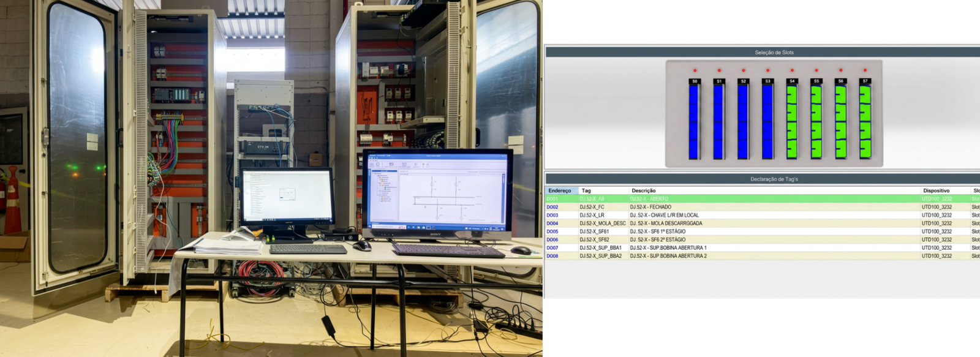This screenshot has width=980, height=357.
Task: Sort table by Endereço column header
Action: 562,190
